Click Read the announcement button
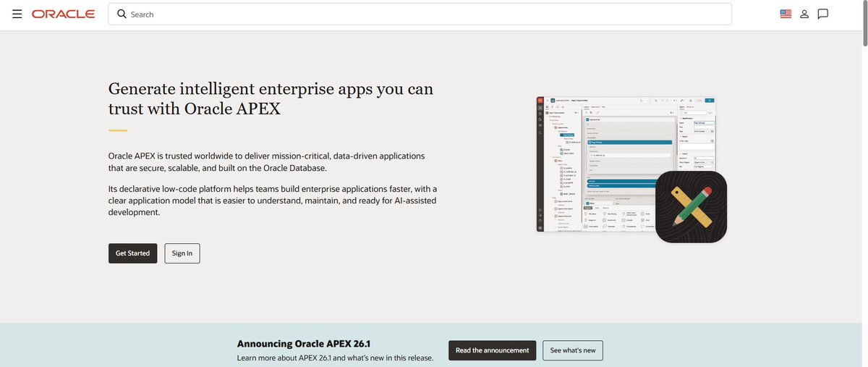 tap(493, 350)
